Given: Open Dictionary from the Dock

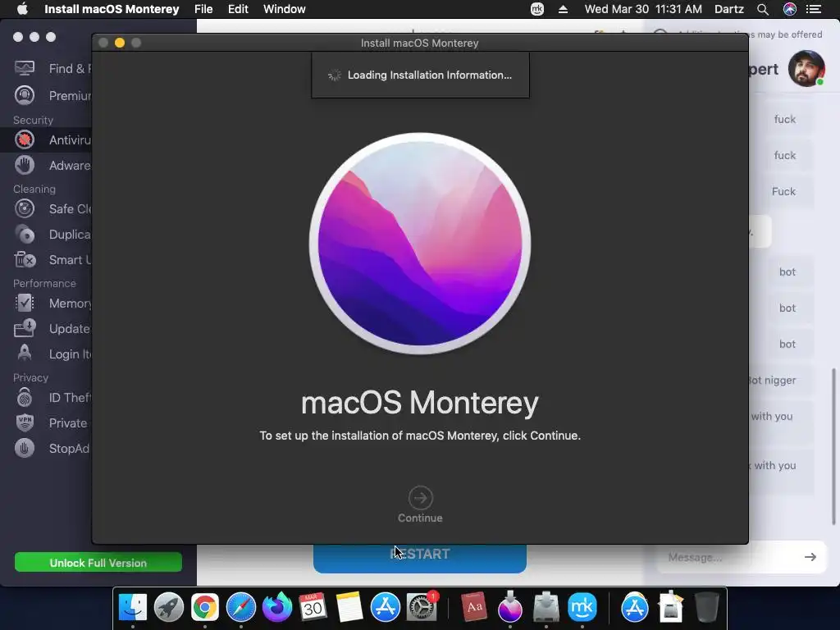Looking at the screenshot, I should [x=474, y=607].
